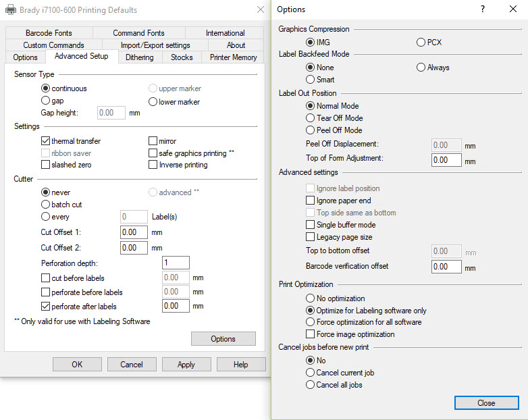Click the Options button in Advanced Setup
Viewport: 528px width, 420px height.
tap(223, 339)
